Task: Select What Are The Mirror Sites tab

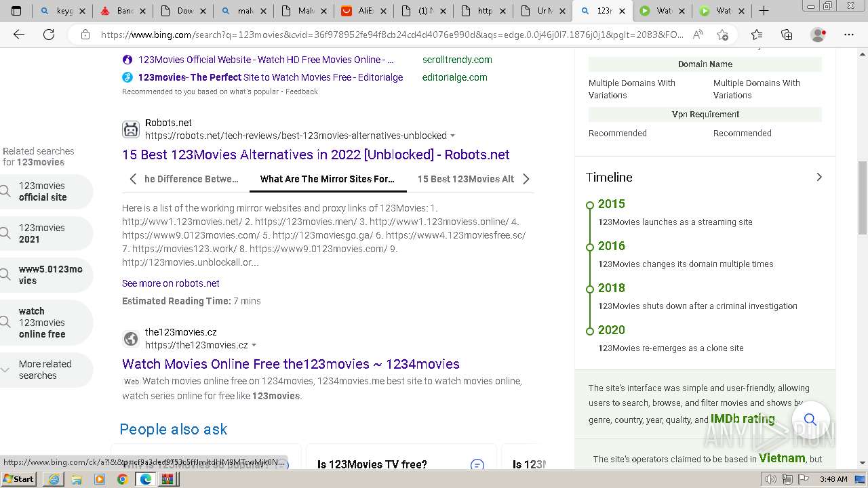Action: [x=328, y=179]
